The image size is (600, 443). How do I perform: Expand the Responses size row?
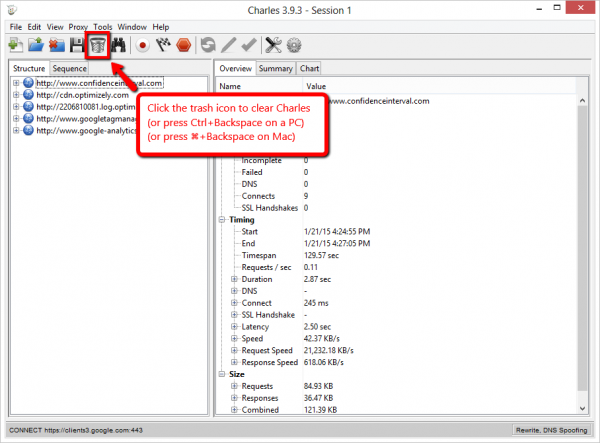[234, 398]
